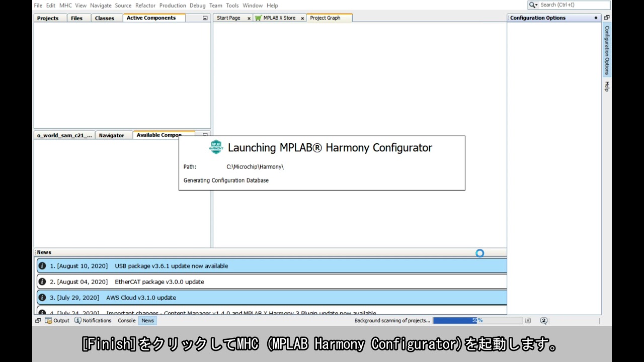Click the MPLAB X Store cart icon

tap(258, 18)
